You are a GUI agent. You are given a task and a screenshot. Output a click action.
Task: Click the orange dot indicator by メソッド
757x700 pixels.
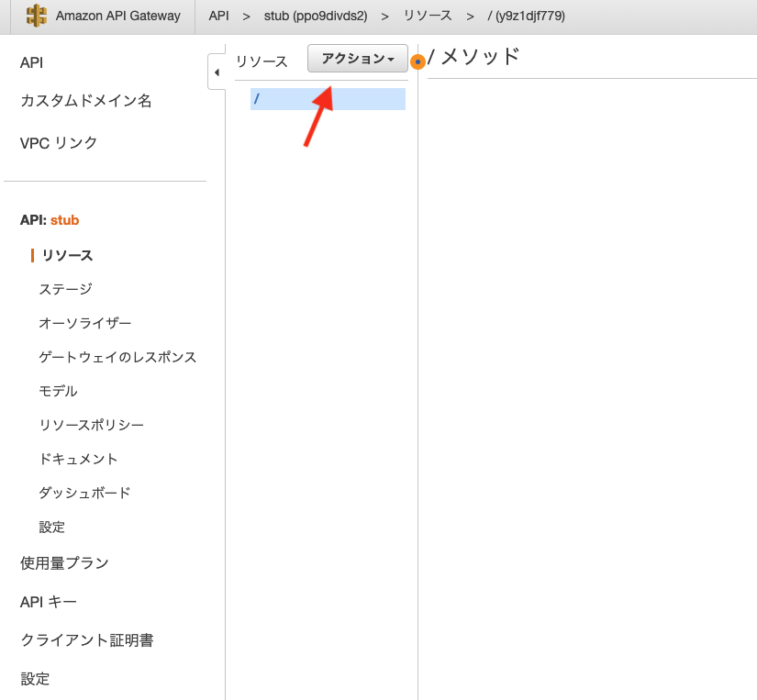click(417, 61)
